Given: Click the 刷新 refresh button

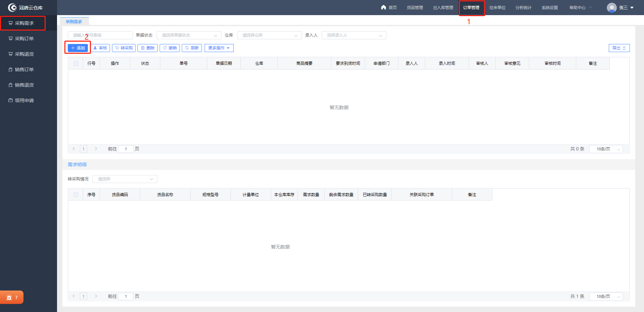Looking at the screenshot, I should pos(192,48).
